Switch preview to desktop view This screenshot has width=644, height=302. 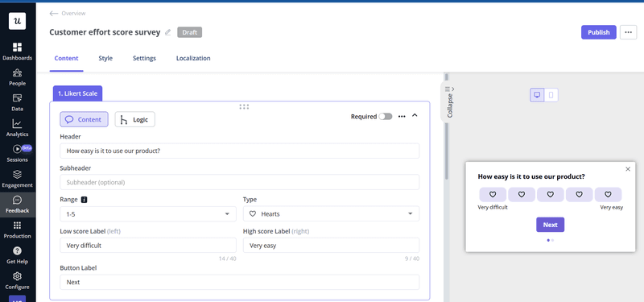pos(537,95)
